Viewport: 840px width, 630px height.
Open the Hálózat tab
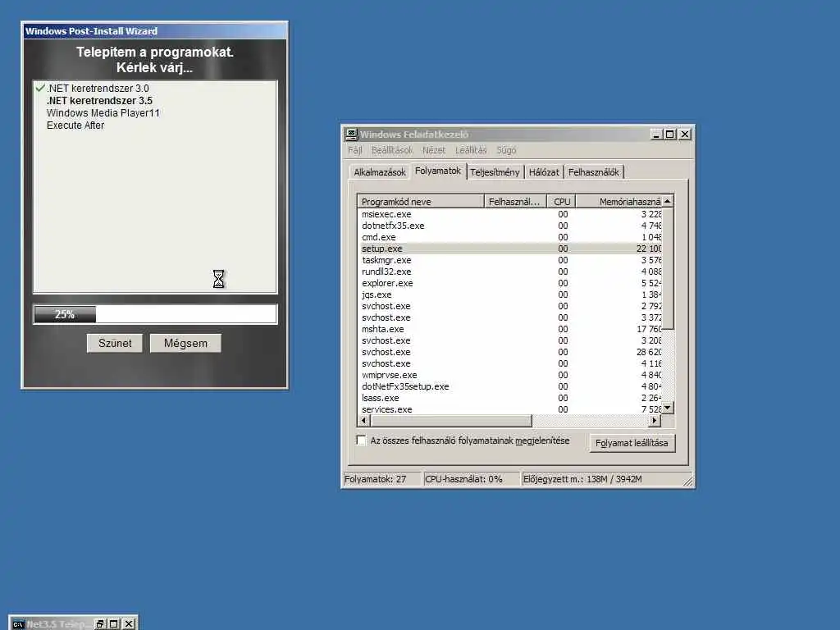pos(544,172)
